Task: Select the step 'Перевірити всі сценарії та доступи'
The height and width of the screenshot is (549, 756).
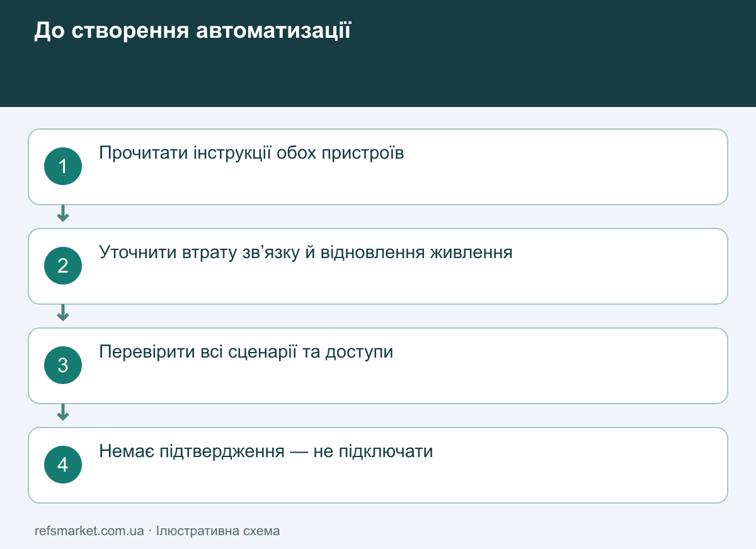Action: 378,366
